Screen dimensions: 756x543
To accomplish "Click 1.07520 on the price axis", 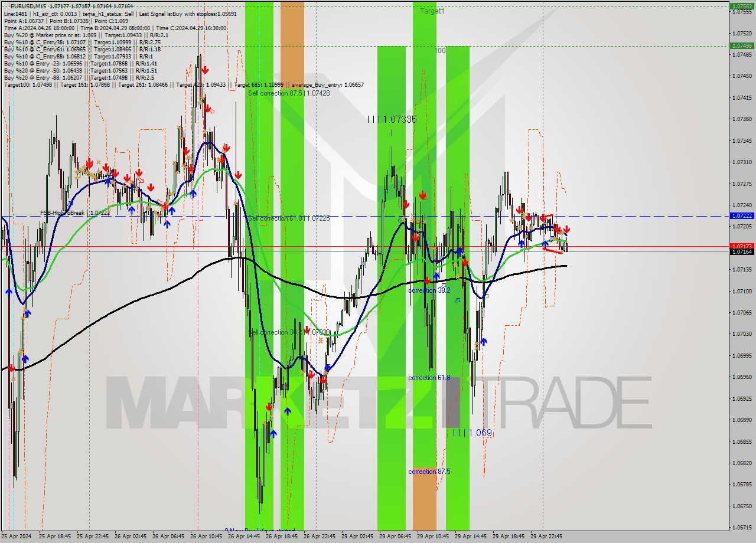I will pos(742,33).
